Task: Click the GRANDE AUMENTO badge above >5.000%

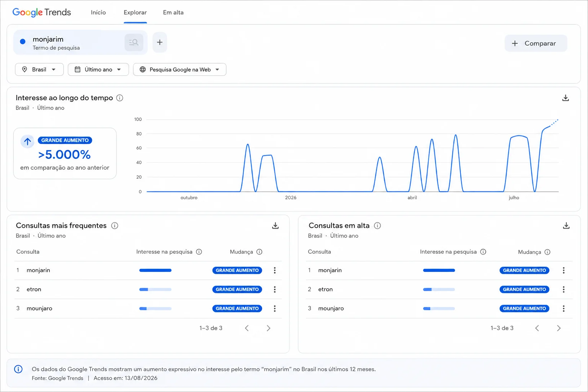Action: 65,140
